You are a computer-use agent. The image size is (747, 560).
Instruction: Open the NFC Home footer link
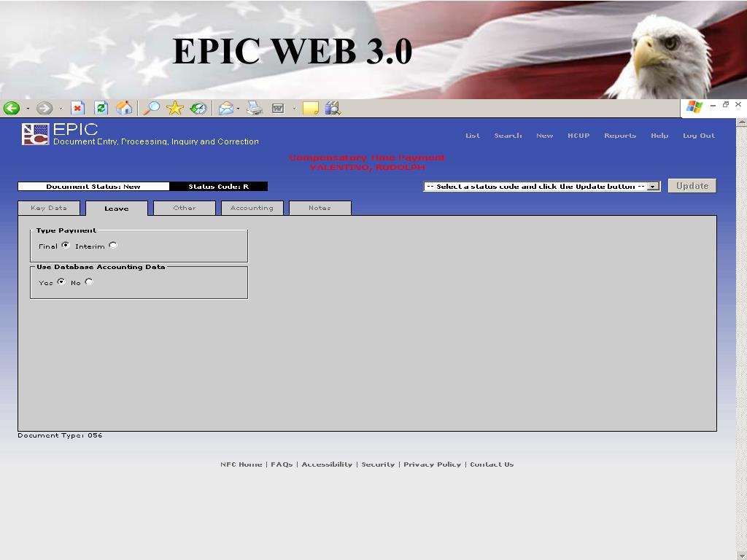(x=241, y=464)
